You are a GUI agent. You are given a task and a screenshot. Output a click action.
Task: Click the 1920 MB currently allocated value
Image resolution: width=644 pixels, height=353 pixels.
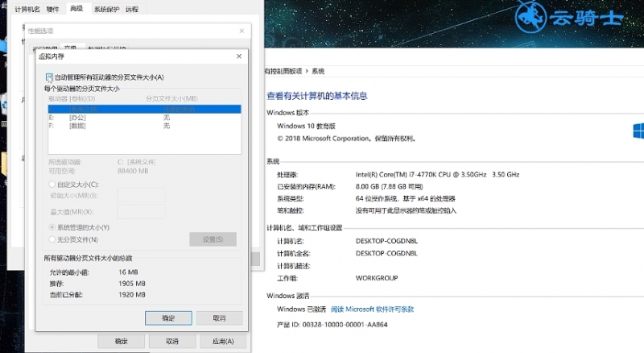click(132, 295)
